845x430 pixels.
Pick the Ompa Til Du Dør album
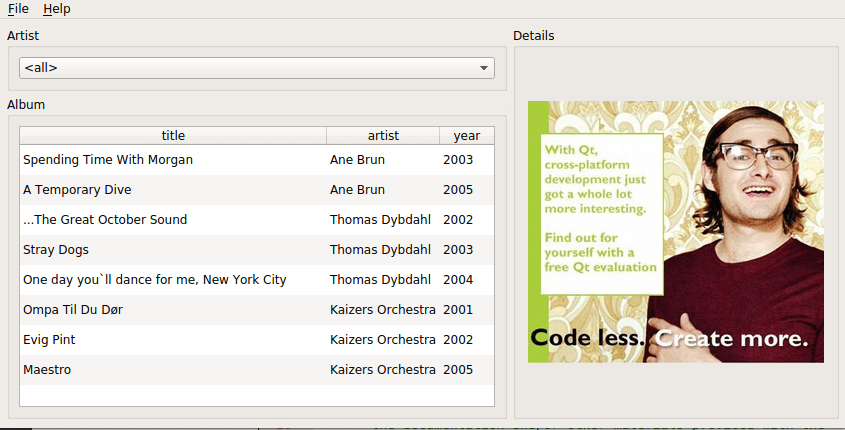coord(73,310)
